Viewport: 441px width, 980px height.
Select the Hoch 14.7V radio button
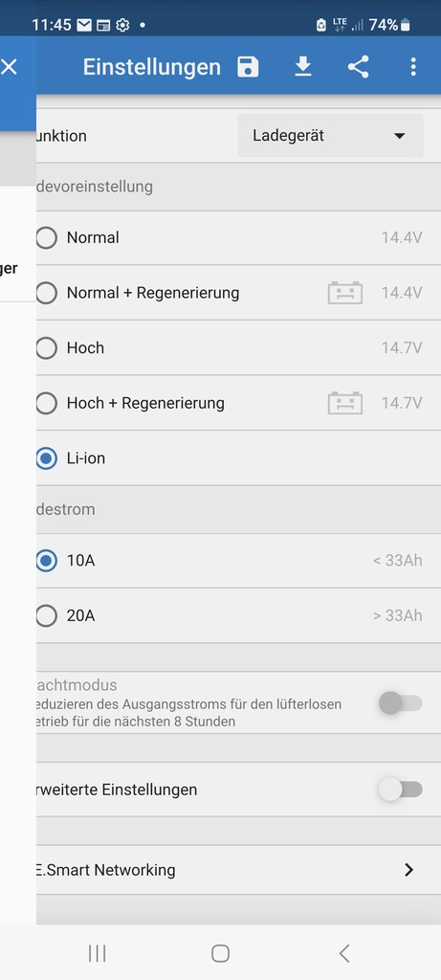click(46, 347)
